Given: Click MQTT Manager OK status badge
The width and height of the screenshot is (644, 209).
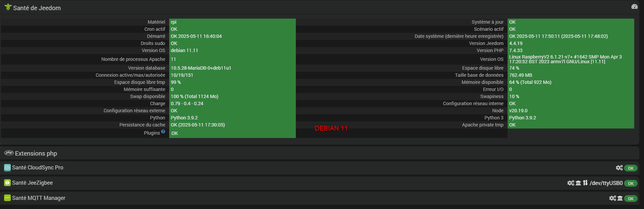Looking at the screenshot, I should click(630, 199).
